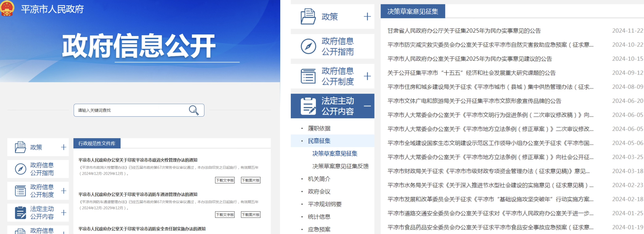This screenshot has width=644, height=234.
Task: Open the 集中供热管理办法 consultation link
Action: tap(490, 87)
